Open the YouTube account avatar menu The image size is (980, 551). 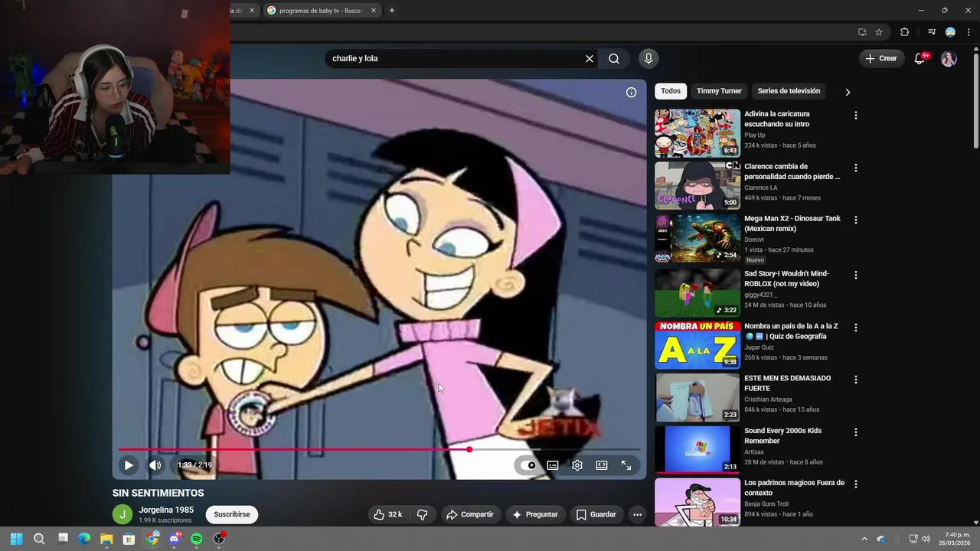coord(949,58)
